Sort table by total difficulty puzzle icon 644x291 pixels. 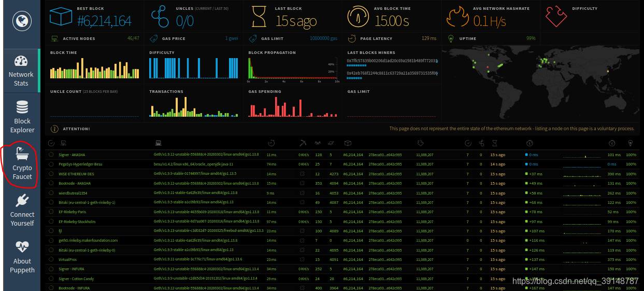pyautogui.click(x=421, y=143)
